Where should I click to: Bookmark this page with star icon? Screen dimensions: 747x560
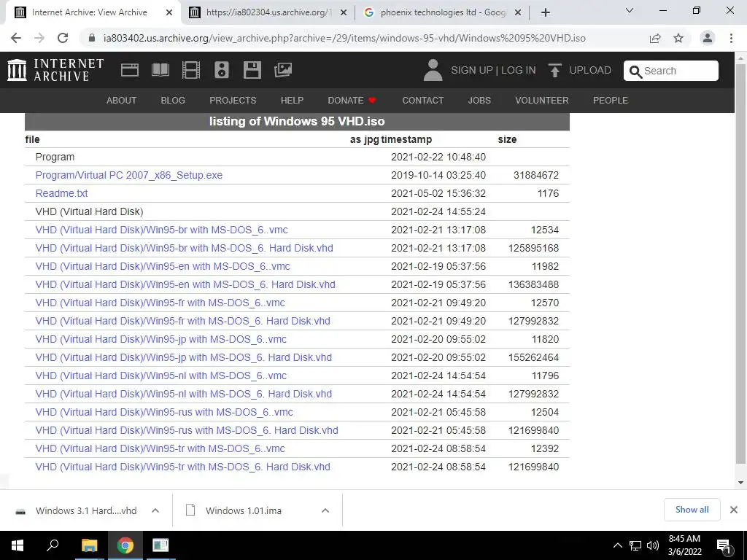(x=678, y=38)
